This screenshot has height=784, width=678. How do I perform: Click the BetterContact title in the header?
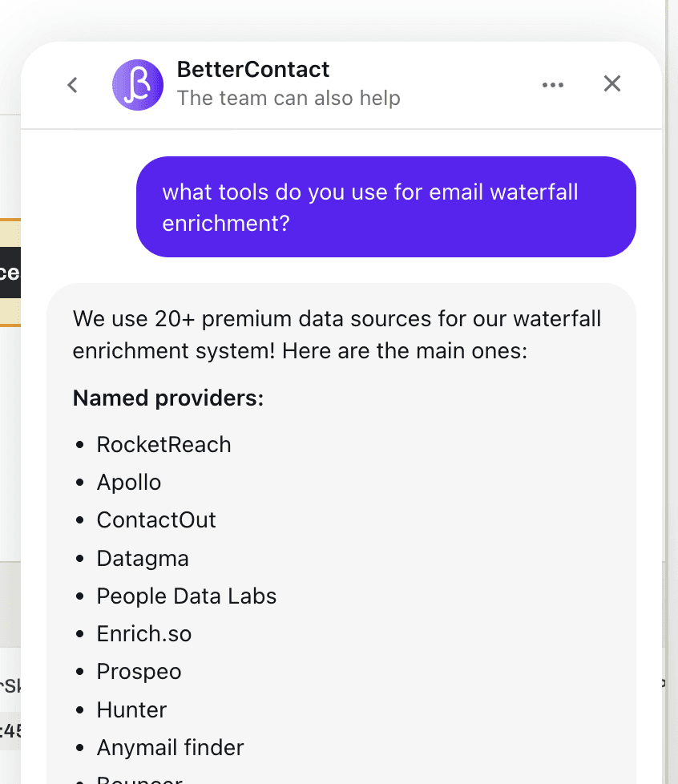pyautogui.click(x=252, y=69)
